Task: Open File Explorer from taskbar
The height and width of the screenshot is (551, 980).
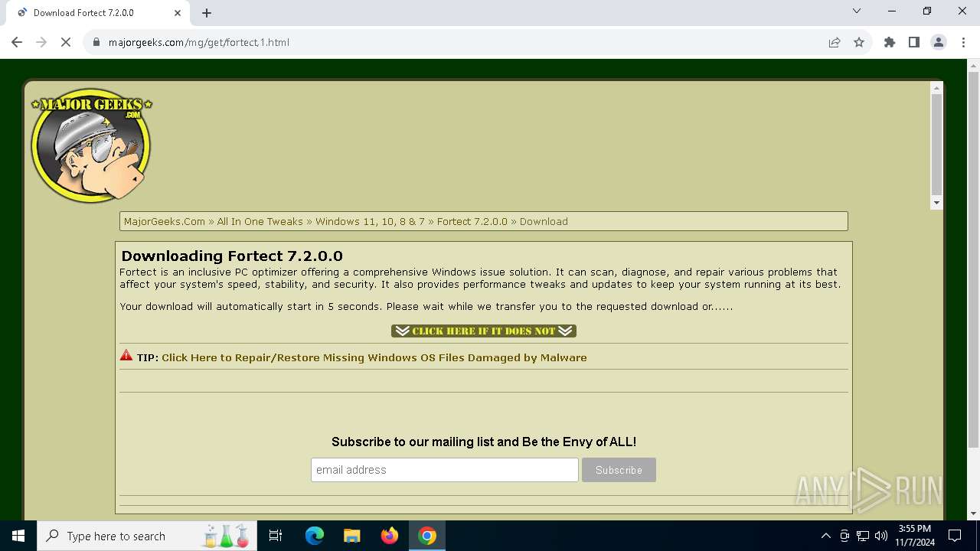Action: point(351,536)
